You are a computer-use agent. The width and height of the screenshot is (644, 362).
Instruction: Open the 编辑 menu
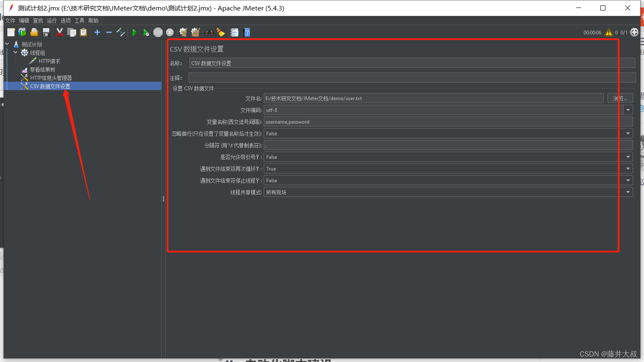tap(24, 21)
